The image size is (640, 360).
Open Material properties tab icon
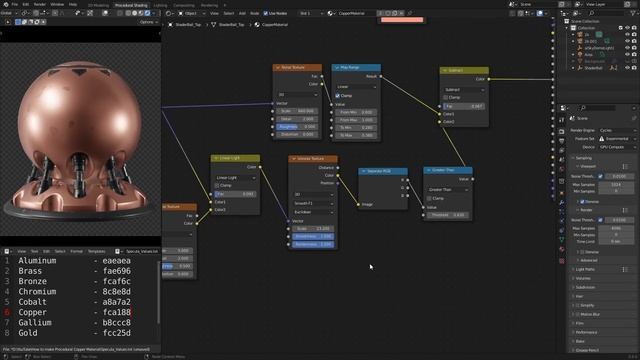pos(562,250)
